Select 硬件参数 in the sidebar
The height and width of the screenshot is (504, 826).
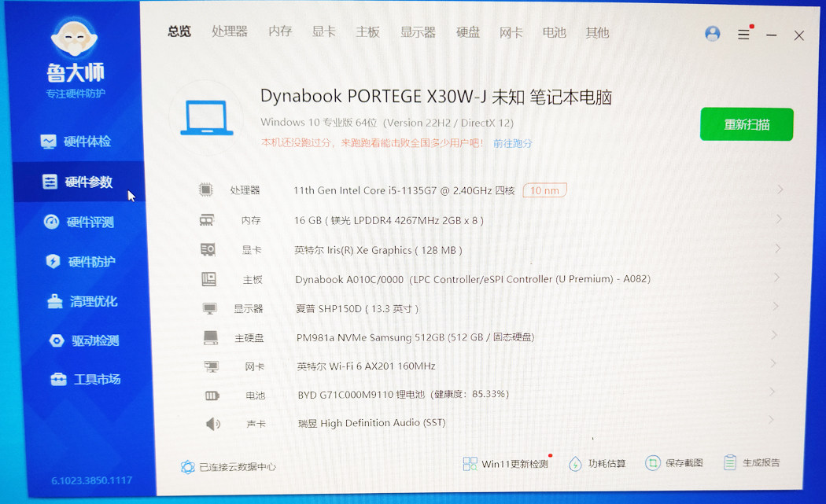coord(78,182)
